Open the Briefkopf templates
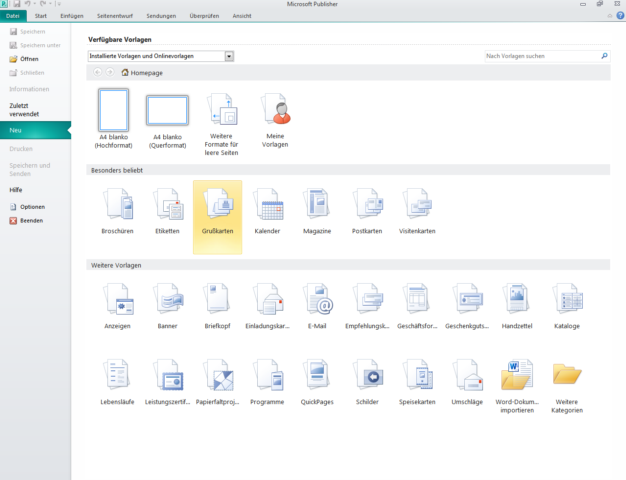Image resolution: width=626 pixels, height=480 pixels. pos(218,306)
